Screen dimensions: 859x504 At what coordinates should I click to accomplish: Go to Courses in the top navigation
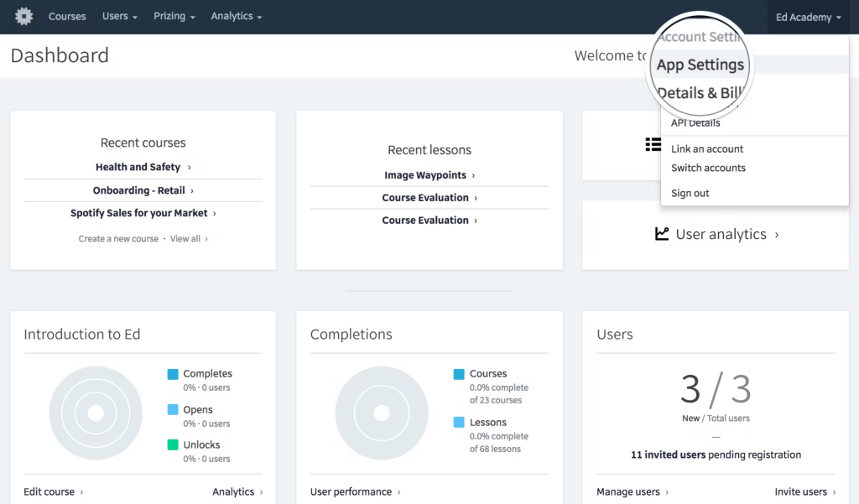pos(67,16)
